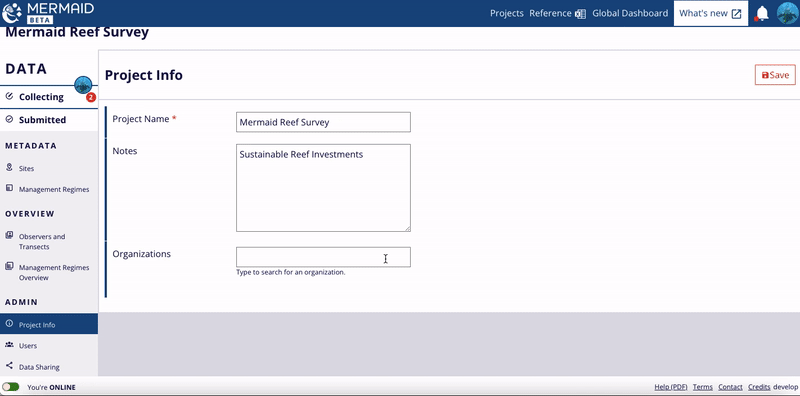Screen dimensions: 800x396
Task: Open the Credits link
Action: (x=759, y=387)
